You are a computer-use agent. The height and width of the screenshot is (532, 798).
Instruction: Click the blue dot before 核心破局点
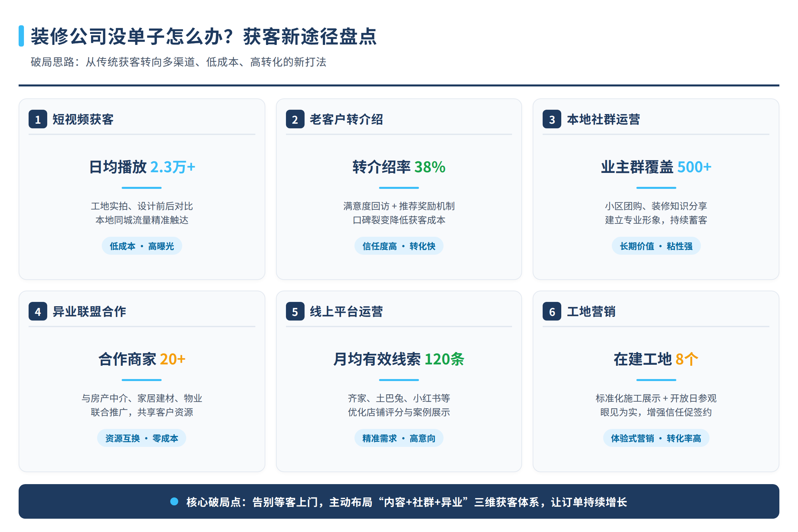pos(174,501)
